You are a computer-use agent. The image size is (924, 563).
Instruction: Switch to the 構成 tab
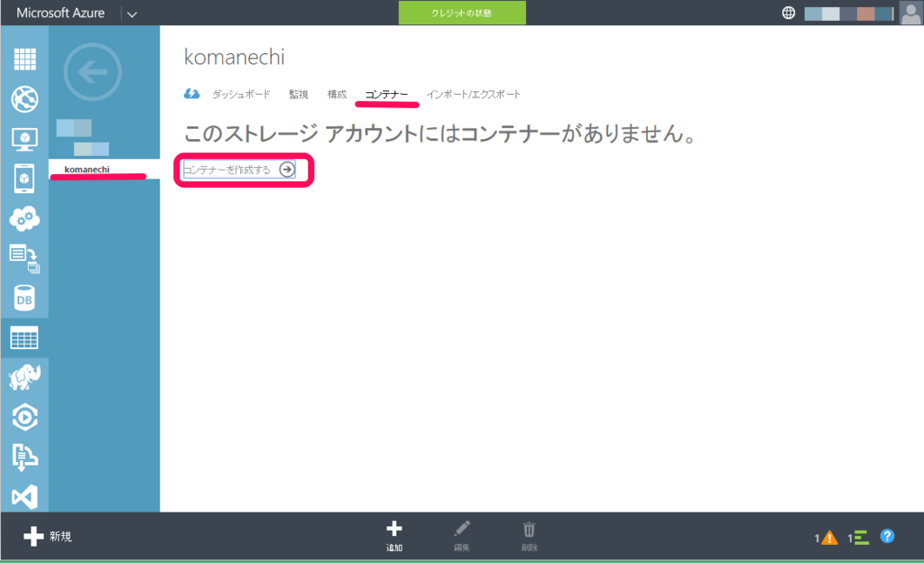(x=337, y=94)
